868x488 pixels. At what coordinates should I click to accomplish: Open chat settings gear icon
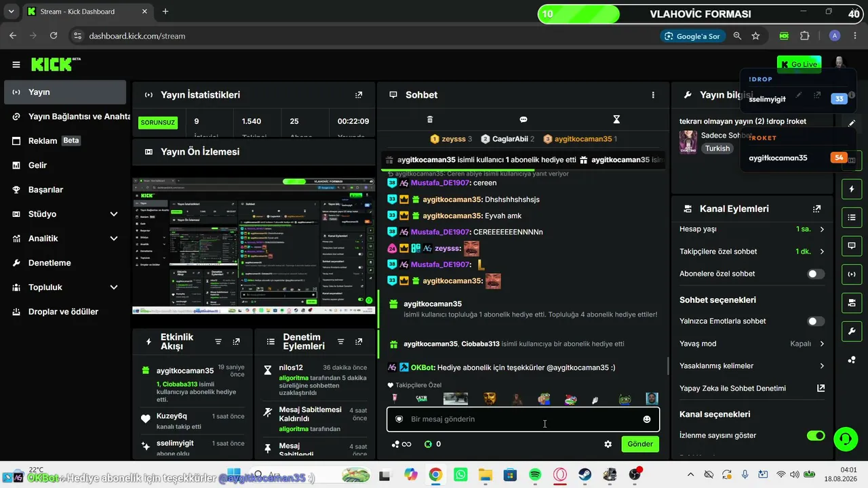click(608, 444)
